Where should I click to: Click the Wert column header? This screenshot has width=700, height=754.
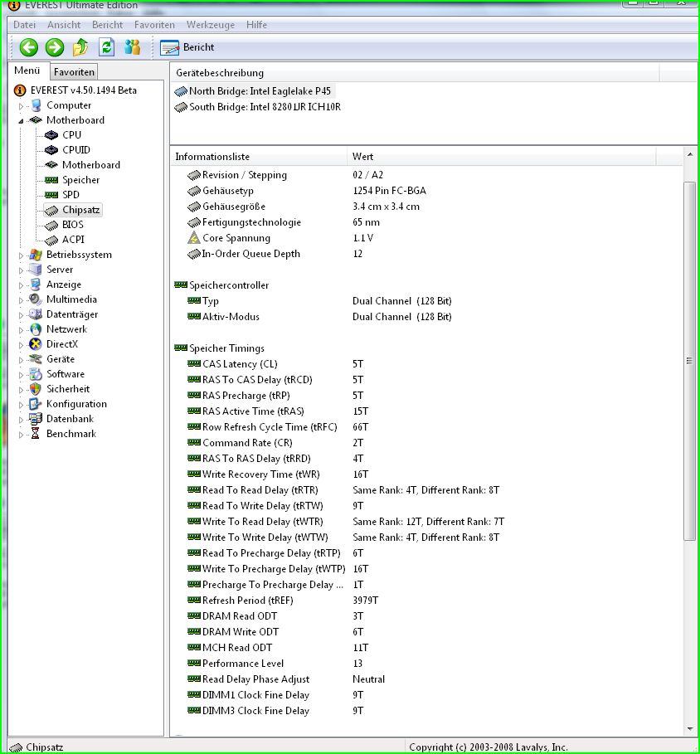(x=502, y=157)
